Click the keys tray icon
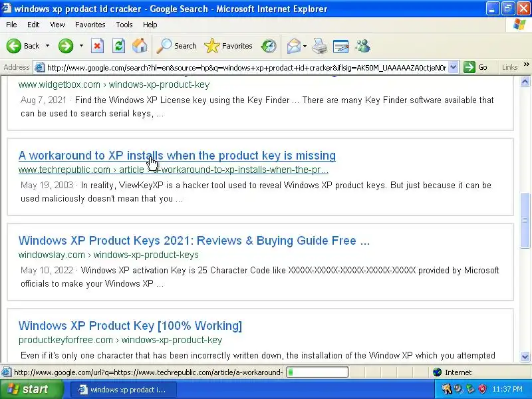Viewport: 532px width, 399px height. pos(446,389)
